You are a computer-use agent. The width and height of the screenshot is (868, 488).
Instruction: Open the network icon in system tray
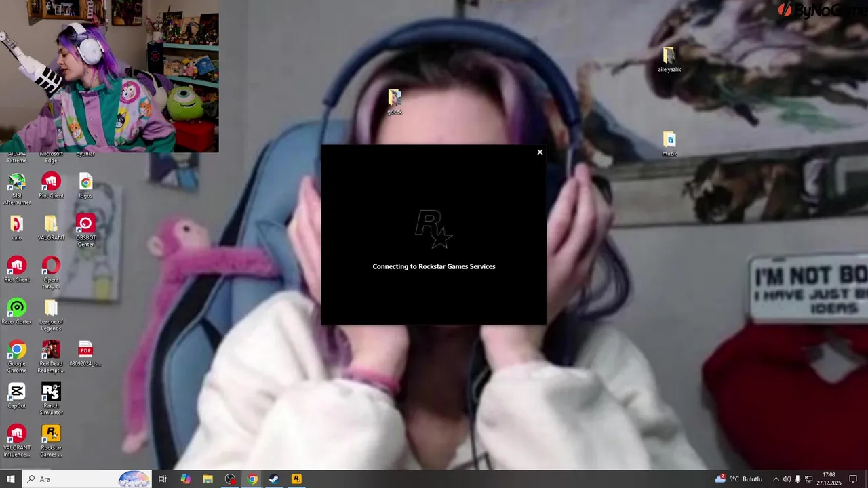coord(809,479)
